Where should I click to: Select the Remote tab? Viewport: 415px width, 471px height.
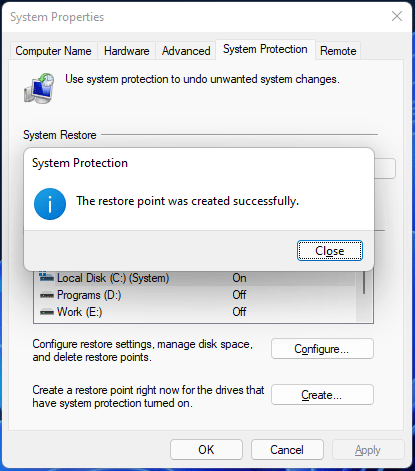coord(338,51)
